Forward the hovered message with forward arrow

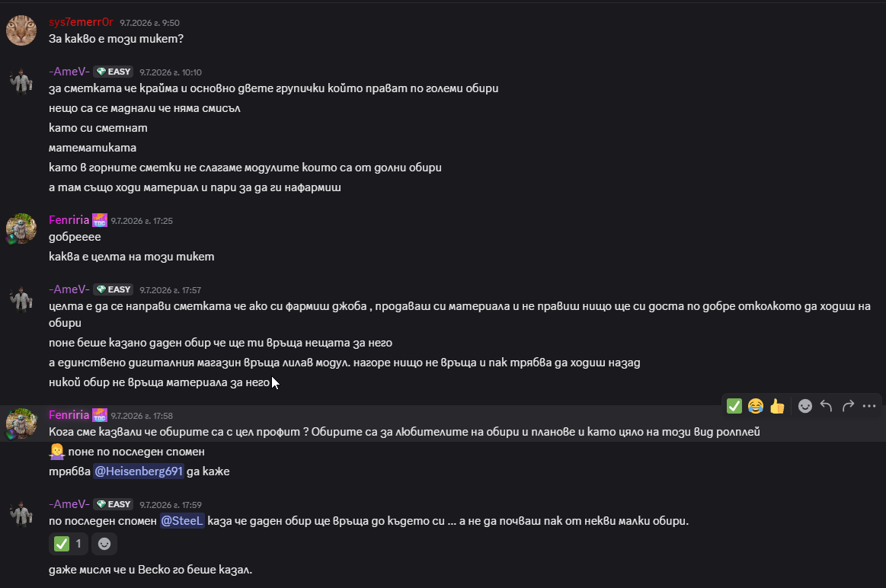pos(848,405)
